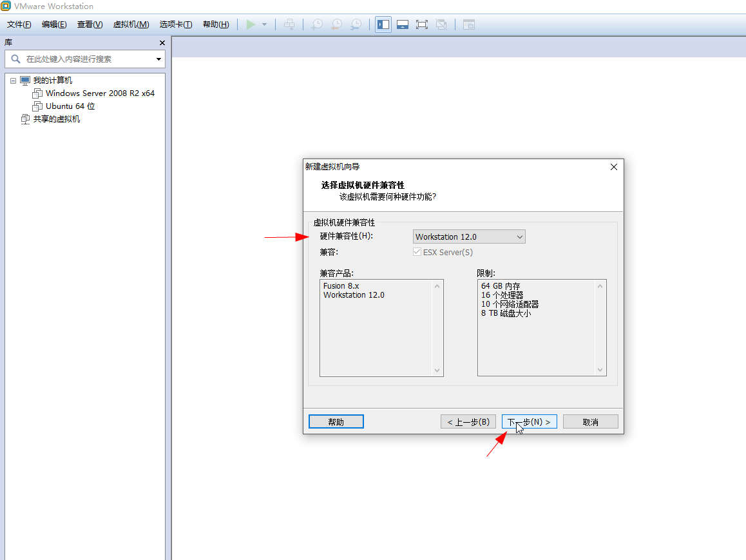Select Fusion 8.x in compatible products list
This screenshot has width=746, height=560.
pyautogui.click(x=341, y=286)
